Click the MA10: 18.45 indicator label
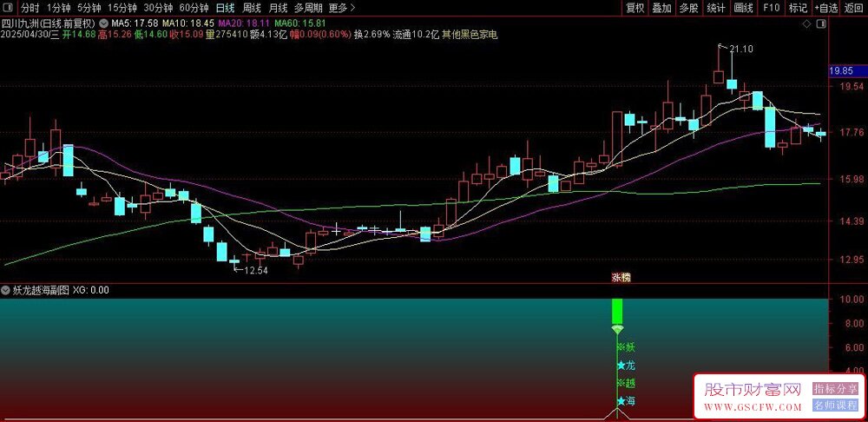Viewport: 868px width, 422px height. coord(187,23)
